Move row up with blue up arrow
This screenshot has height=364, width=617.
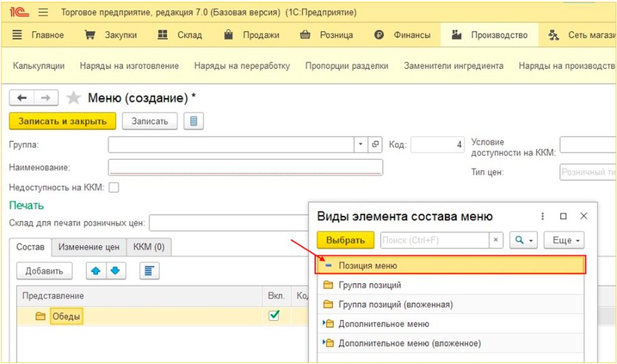coord(95,271)
